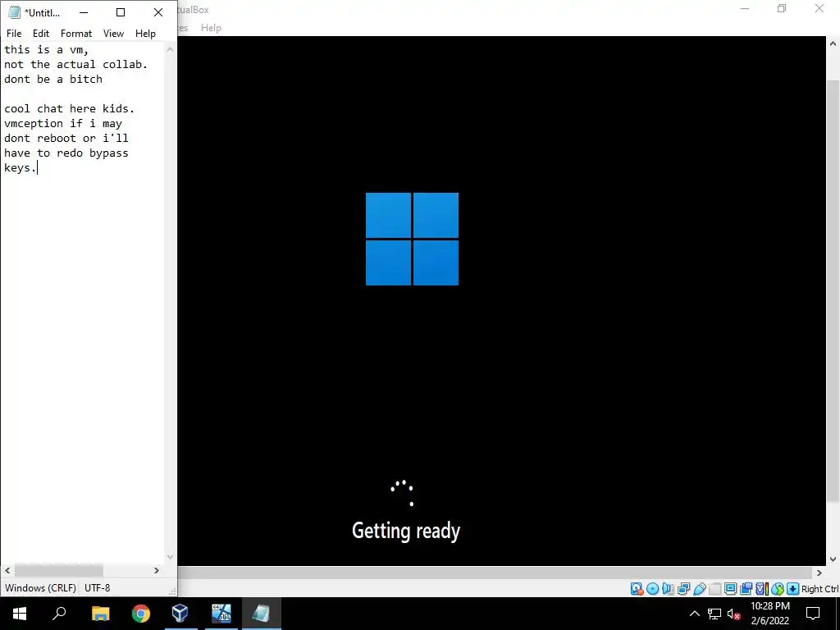
Task: Click the 'UTF-8' status bar entry
Action: tap(97, 587)
